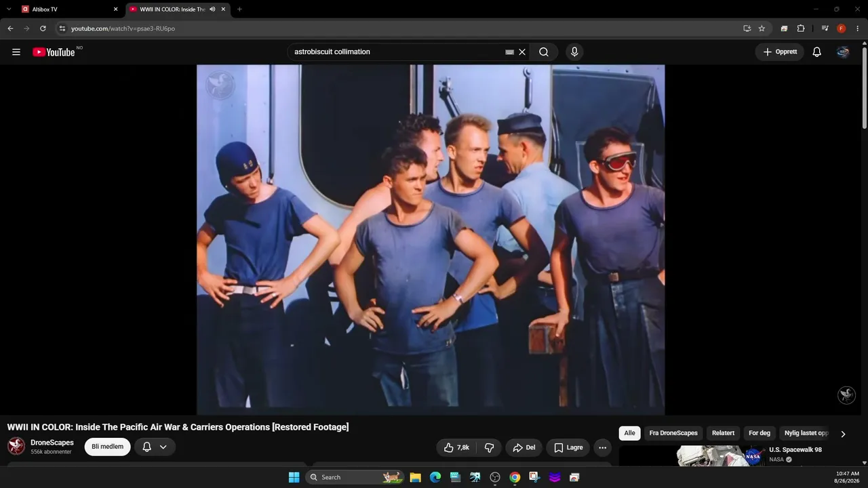Image resolution: width=868 pixels, height=488 pixels.
Task: Open File Explorer from the taskbar
Action: [x=416, y=477]
